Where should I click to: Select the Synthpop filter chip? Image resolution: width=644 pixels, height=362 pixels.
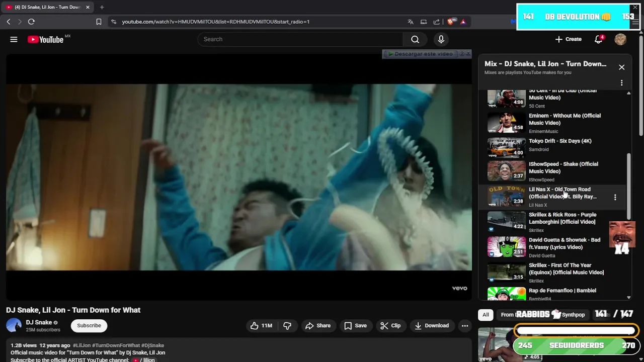(x=574, y=315)
